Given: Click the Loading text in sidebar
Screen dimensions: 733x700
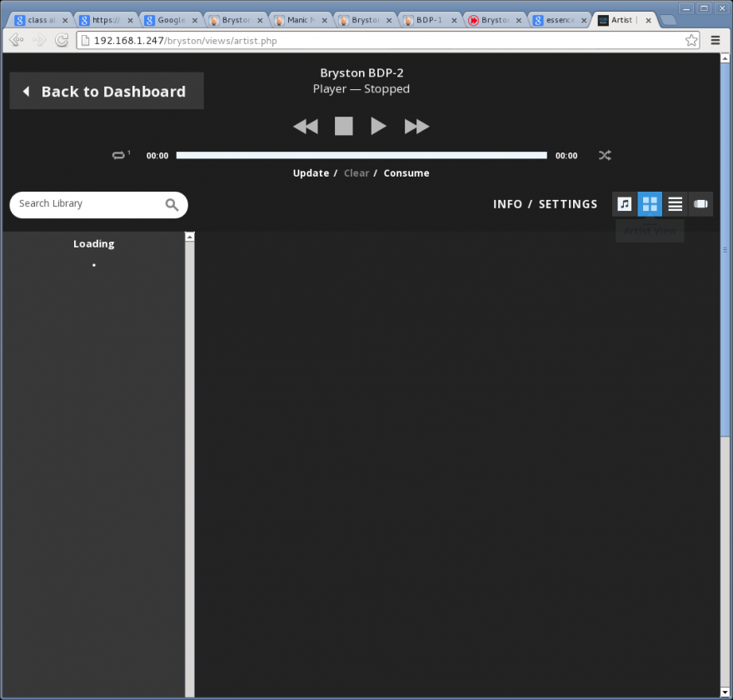Looking at the screenshot, I should (x=93, y=243).
